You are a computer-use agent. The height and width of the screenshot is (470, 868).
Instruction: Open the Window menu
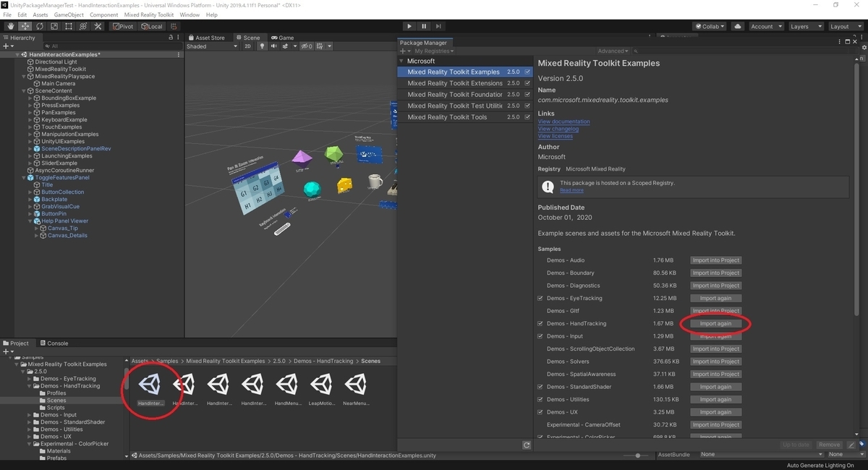pyautogui.click(x=190, y=14)
